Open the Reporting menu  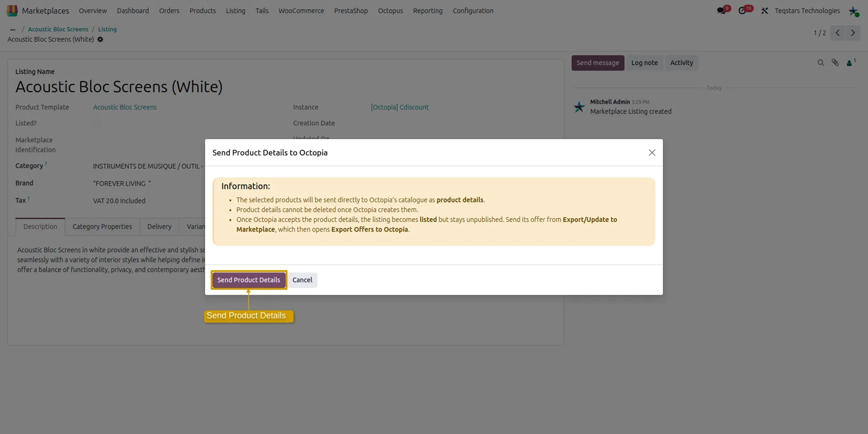point(427,11)
